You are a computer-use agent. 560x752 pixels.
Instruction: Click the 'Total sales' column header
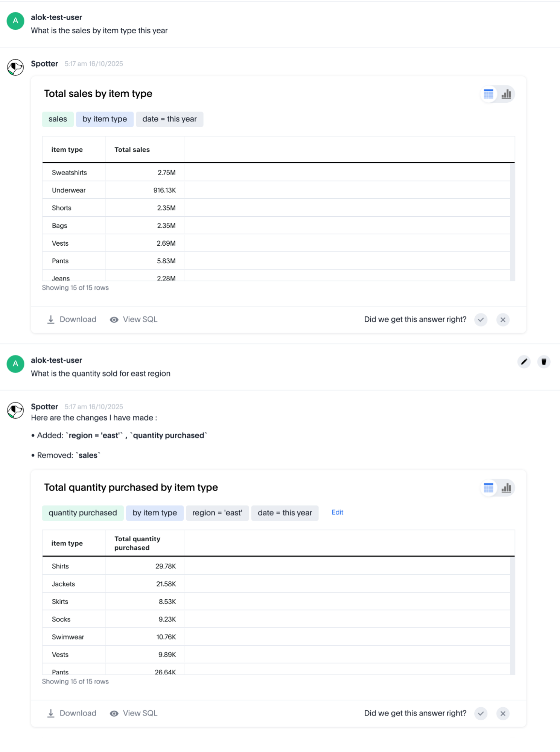(132, 150)
